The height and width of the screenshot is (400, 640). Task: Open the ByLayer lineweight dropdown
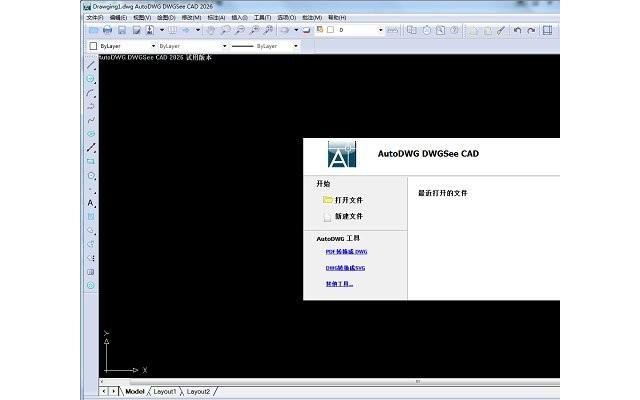296,46
